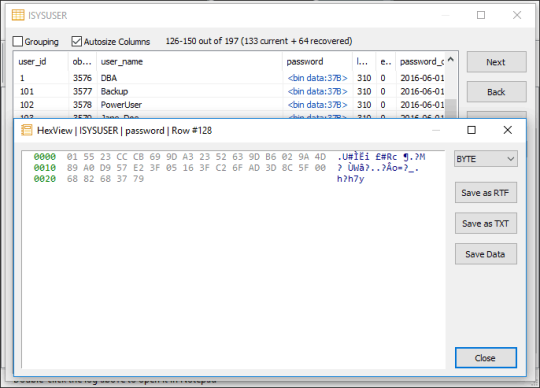The height and width of the screenshot is (388, 540).
Task: Click Save as TXT button
Action: coord(486,223)
